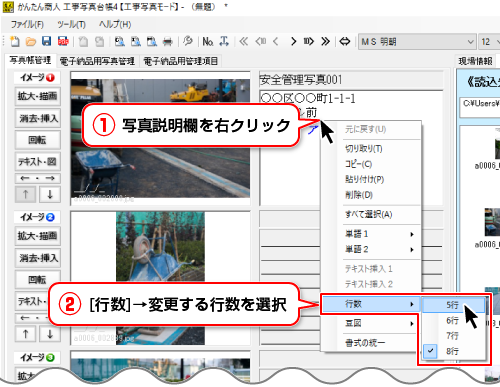Click the title field 安全管理写真001
Screen dimensions: 500x387
point(351,80)
